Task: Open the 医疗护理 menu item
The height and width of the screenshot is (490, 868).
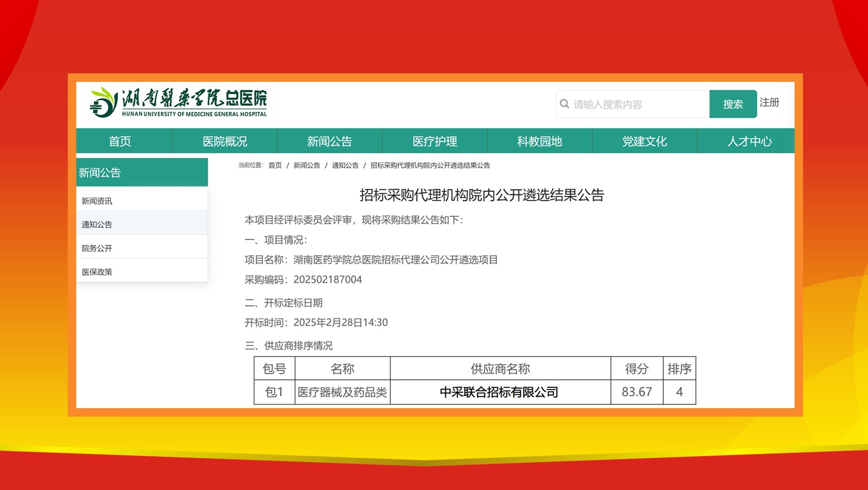Action: pos(434,141)
